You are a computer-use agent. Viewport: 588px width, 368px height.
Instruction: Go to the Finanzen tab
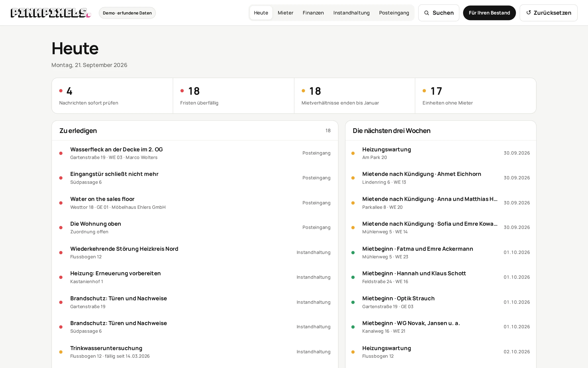[313, 13]
